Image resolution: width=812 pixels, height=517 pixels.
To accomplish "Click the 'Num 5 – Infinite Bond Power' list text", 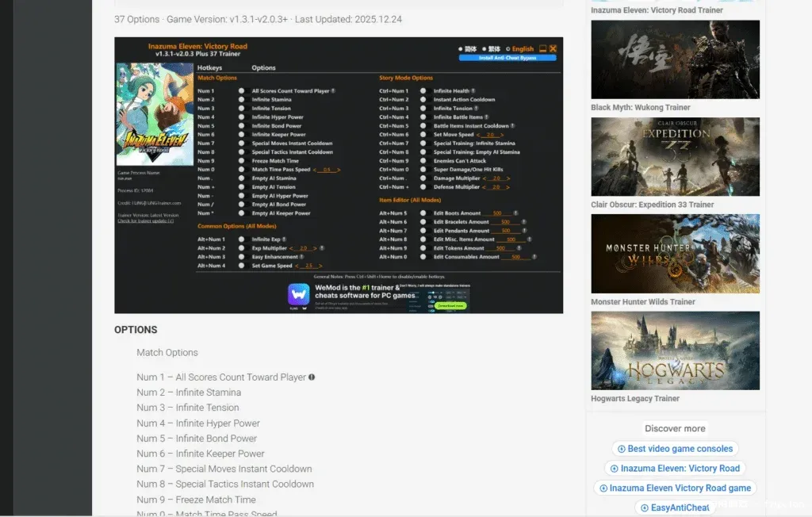I will point(197,438).
